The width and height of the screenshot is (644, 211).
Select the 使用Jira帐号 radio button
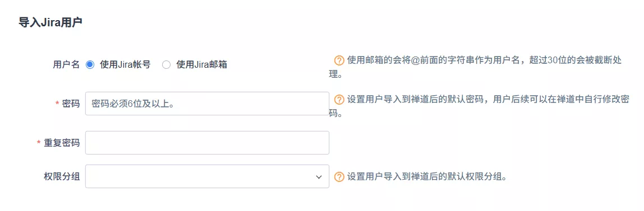pos(90,64)
